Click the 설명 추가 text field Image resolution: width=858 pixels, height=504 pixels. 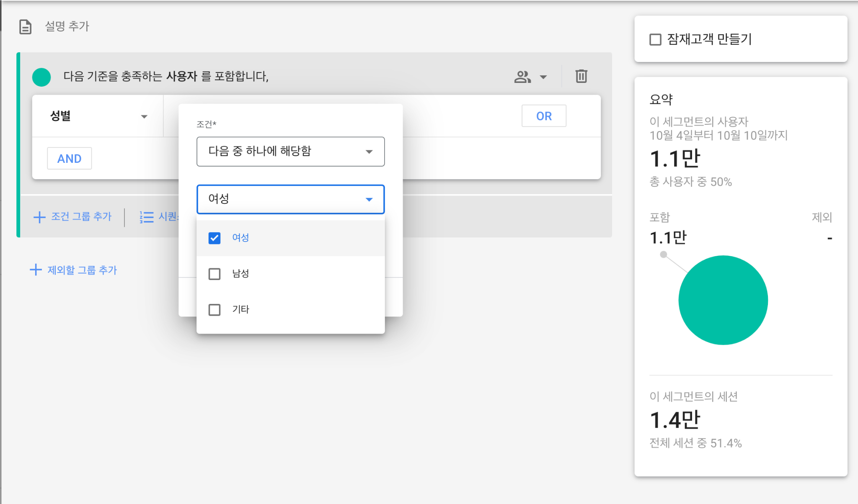tap(67, 26)
